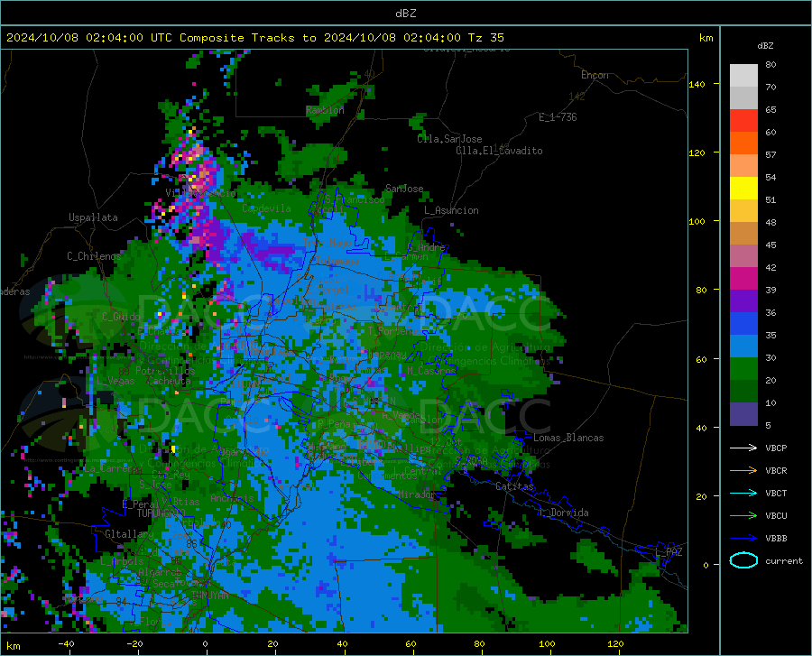Viewport: 812px width, 656px height.
Task: Click the 'km' label at bottom-left axis
Action: pyautogui.click(x=13, y=646)
